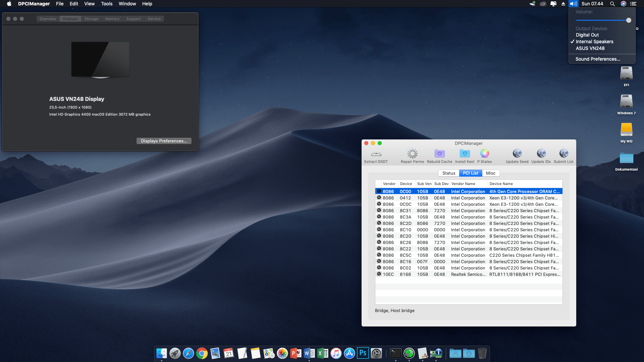The width and height of the screenshot is (644, 362).
Task: Open Service tab in About This Mac
Action: click(154, 19)
